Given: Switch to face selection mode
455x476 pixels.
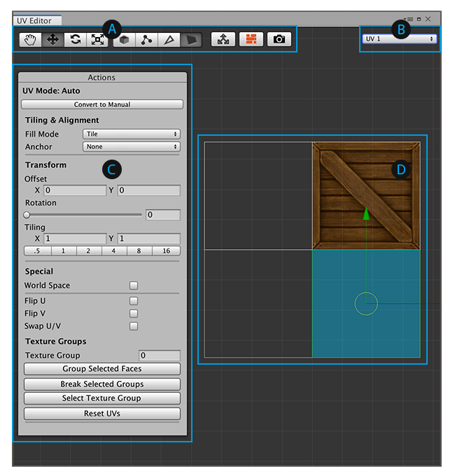Looking at the screenshot, I should [x=190, y=39].
